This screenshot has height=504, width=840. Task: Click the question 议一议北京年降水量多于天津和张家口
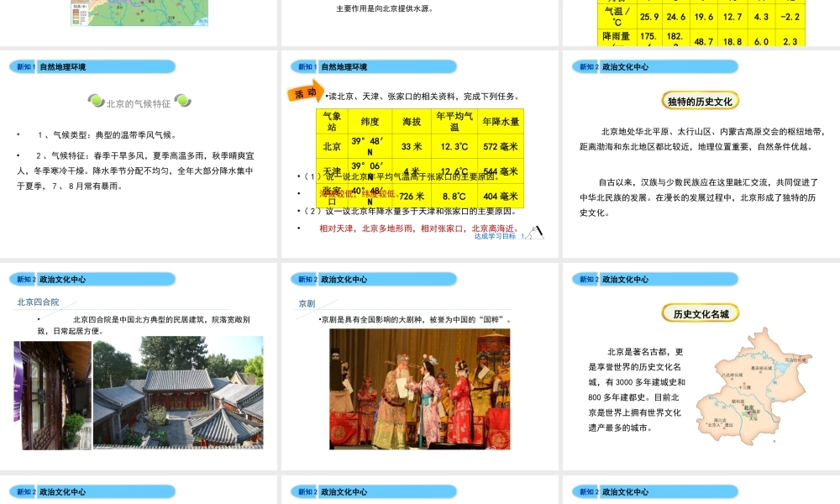click(x=408, y=211)
